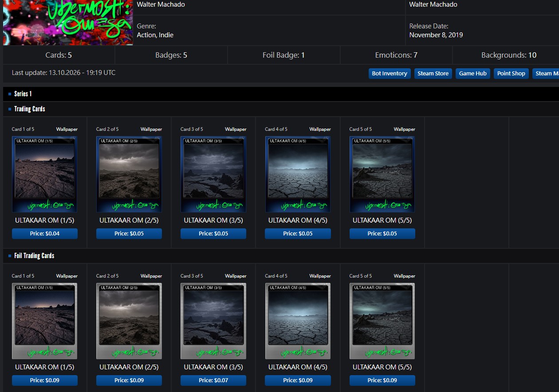Click the "Action, Indie" genre text
This screenshot has height=392, width=559.
(155, 35)
